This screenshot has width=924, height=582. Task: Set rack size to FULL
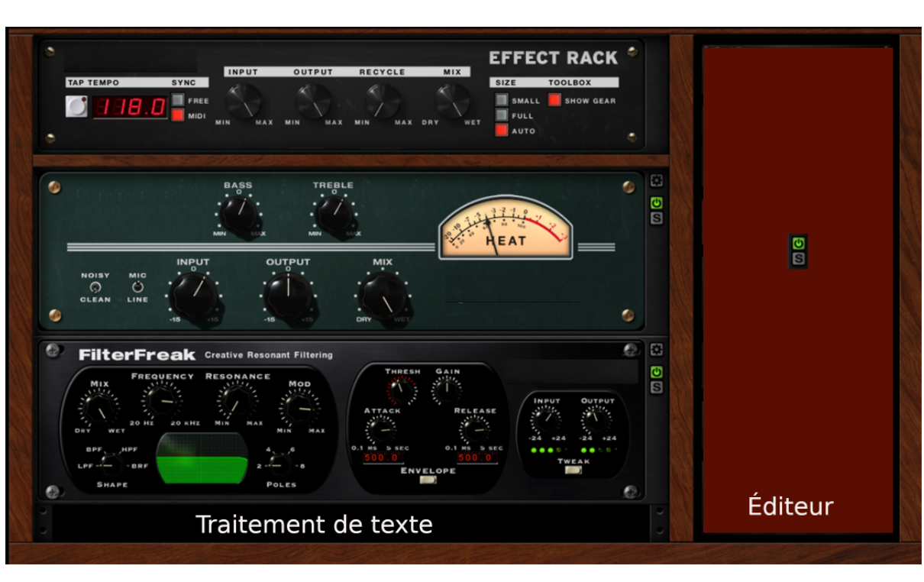502,115
